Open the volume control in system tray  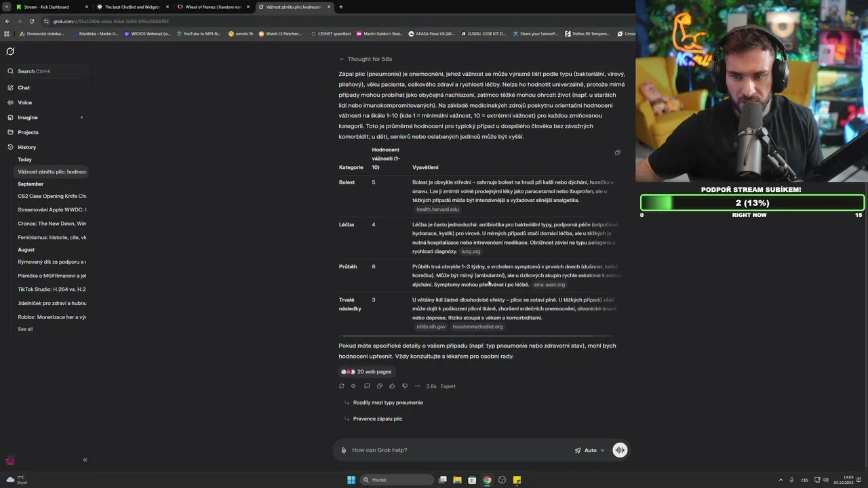pyautogui.click(x=825, y=480)
